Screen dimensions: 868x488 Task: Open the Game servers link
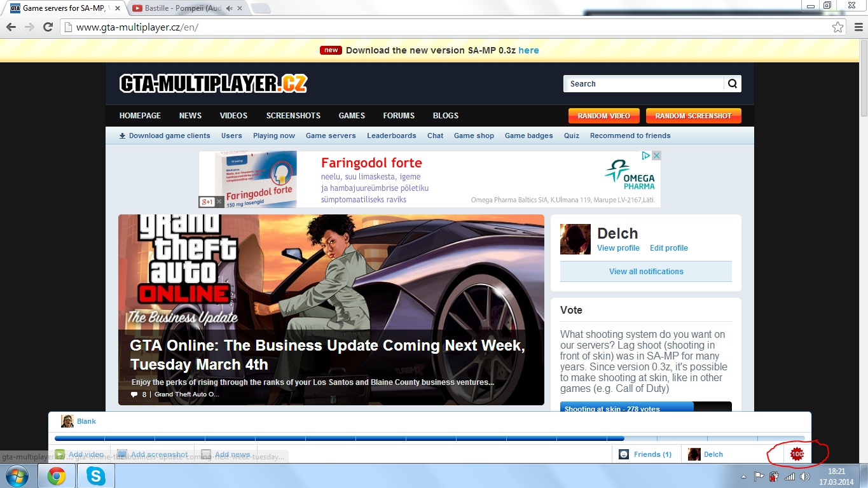[x=331, y=136]
